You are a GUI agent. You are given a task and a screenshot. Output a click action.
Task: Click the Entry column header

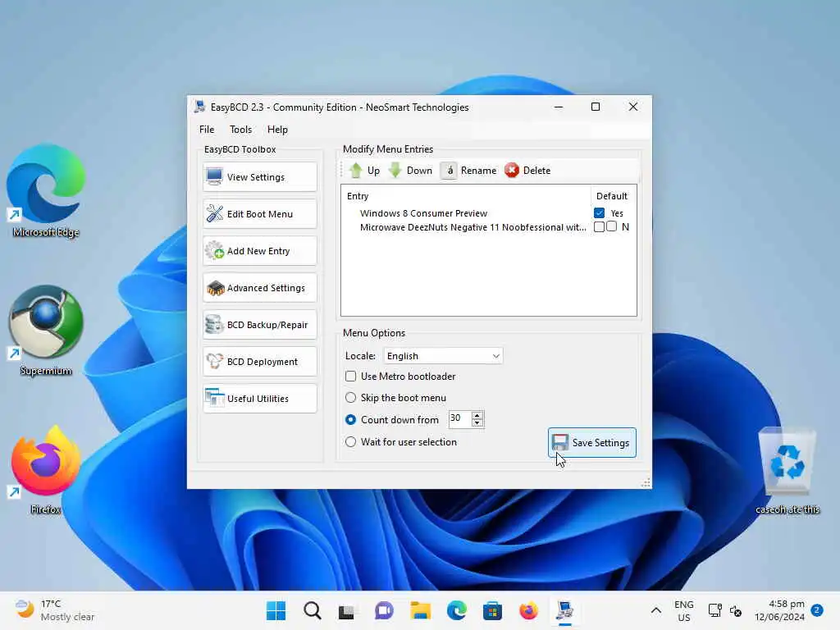pos(358,196)
